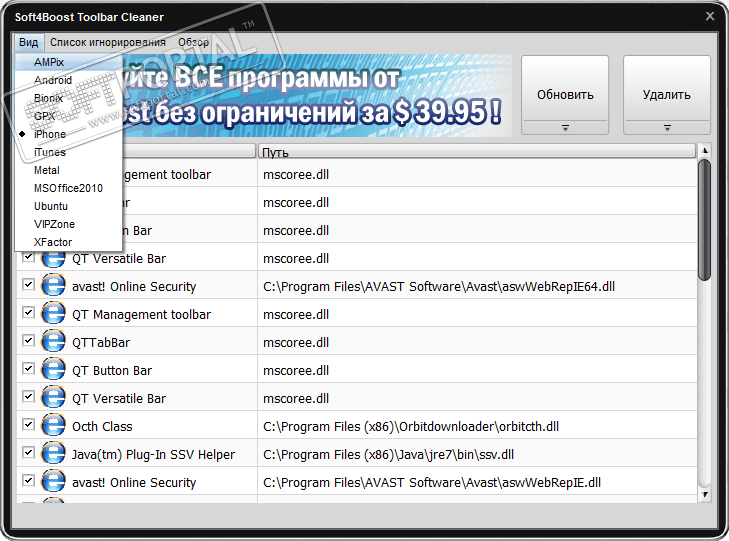
Task: Click IE icon beside lower QT Button Bar
Action: [x=53, y=369]
